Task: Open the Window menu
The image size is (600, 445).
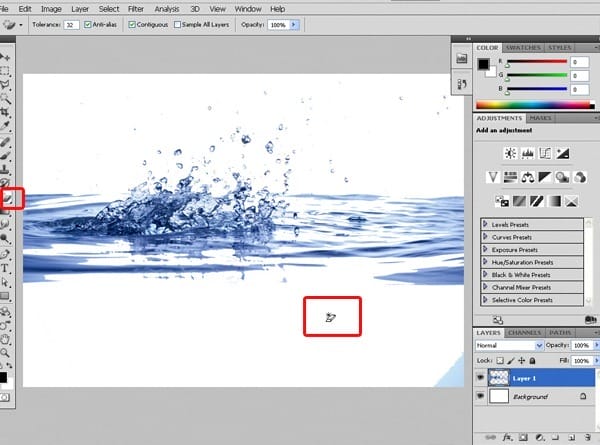Action: [248, 9]
